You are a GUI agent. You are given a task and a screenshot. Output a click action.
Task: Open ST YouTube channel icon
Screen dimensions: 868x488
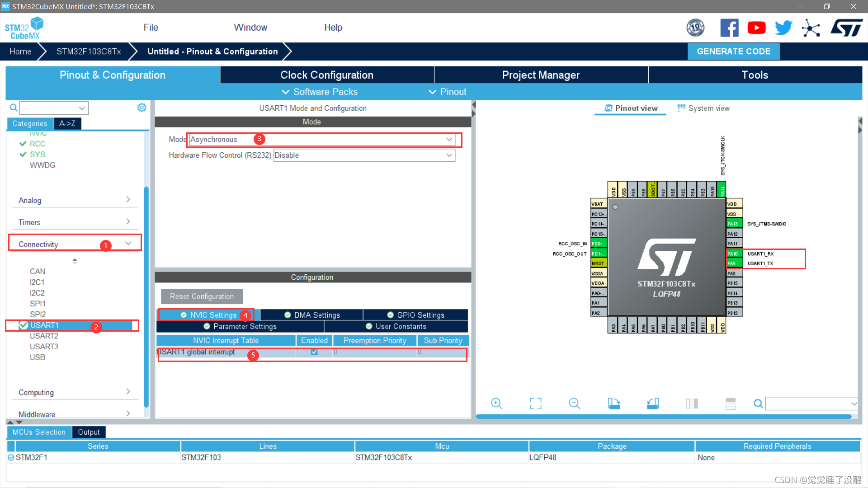(x=756, y=28)
